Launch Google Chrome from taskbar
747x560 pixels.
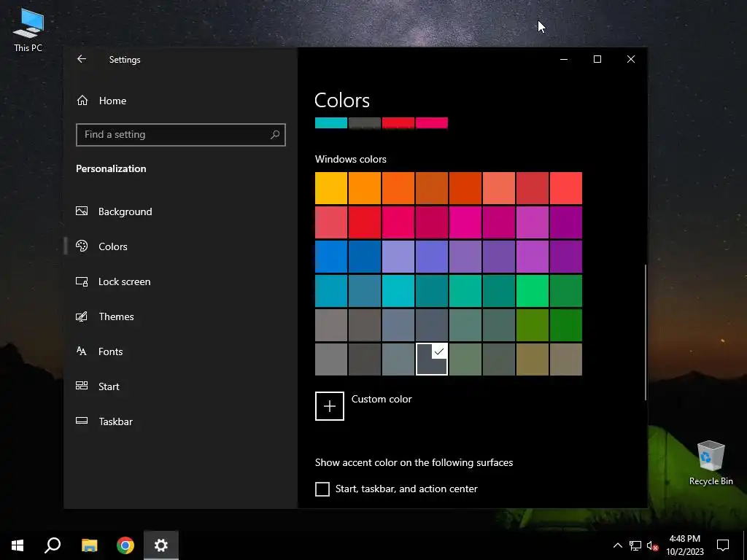pyautogui.click(x=125, y=545)
